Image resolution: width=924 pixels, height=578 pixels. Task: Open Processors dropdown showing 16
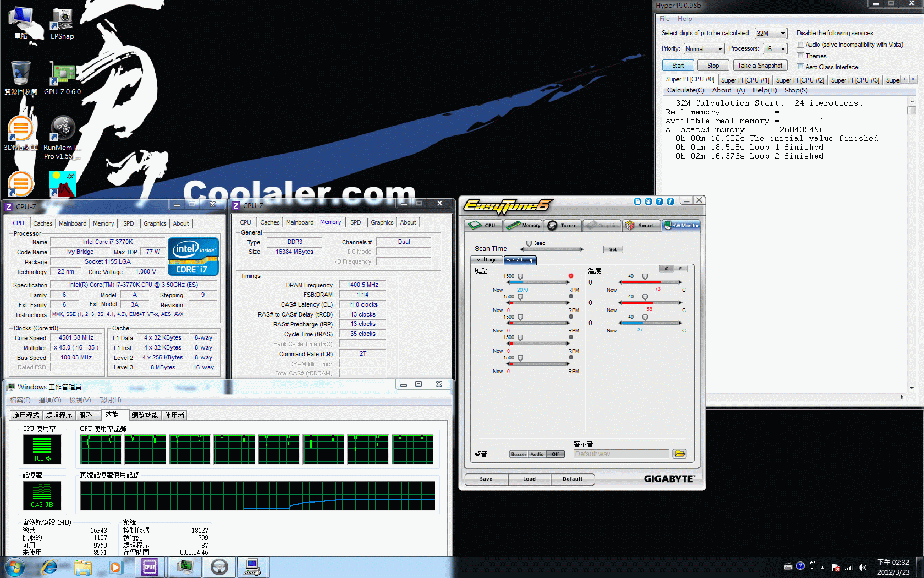pos(776,49)
